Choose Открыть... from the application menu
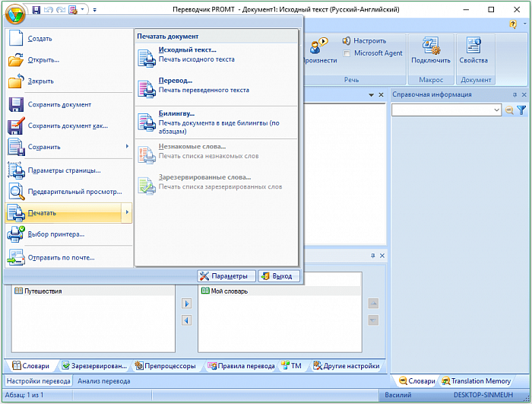This screenshot has width=532, height=404. click(x=69, y=60)
